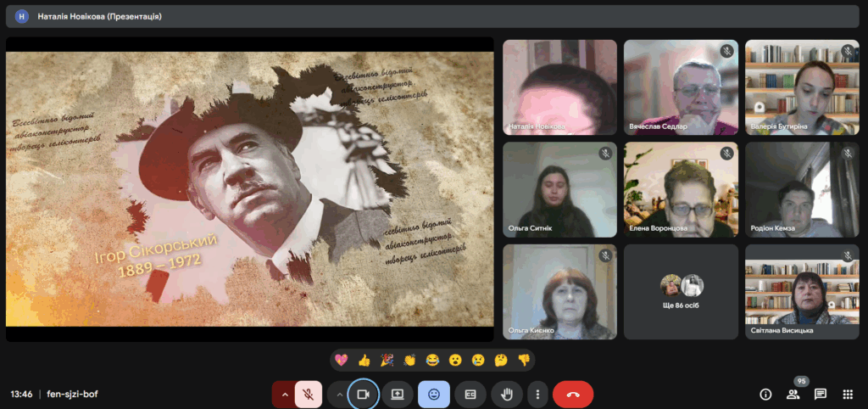Viewport: 868px width, 409px height.
Task: Raise hand using the hand icon
Action: (x=507, y=395)
